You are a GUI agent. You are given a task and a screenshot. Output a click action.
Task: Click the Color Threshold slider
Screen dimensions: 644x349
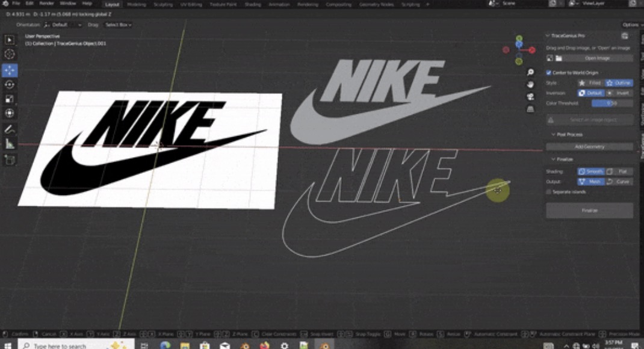pos(612,103)
